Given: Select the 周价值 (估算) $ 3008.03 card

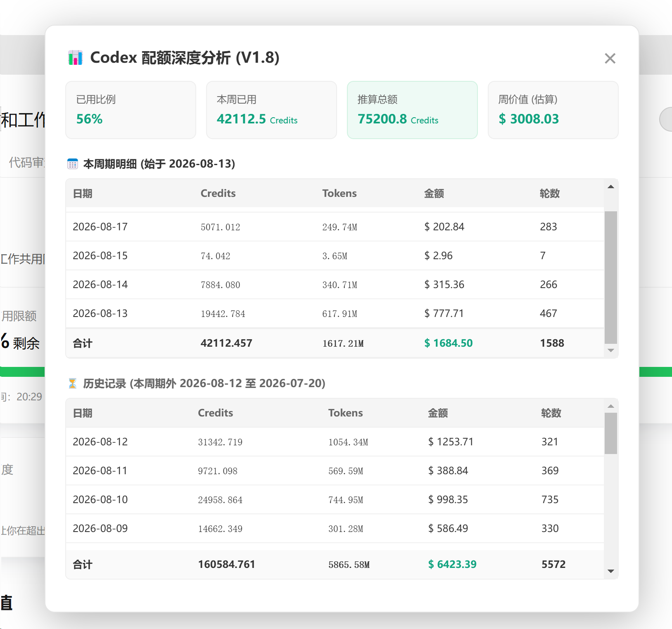Looking at the screenshot, I should point(553,110).
